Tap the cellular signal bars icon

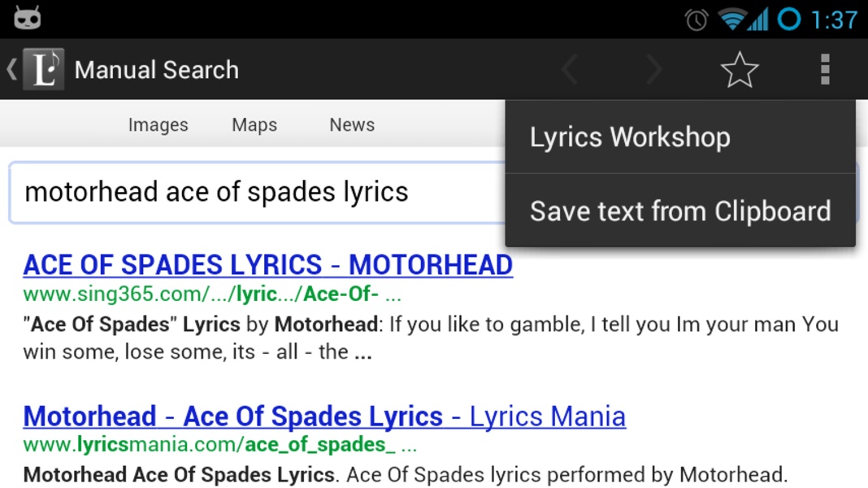757,20
